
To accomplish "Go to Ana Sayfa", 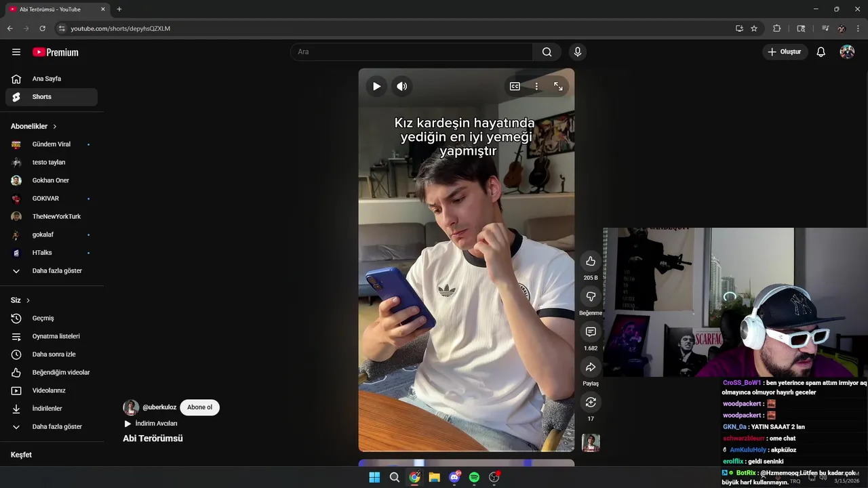I will point(52,79).
